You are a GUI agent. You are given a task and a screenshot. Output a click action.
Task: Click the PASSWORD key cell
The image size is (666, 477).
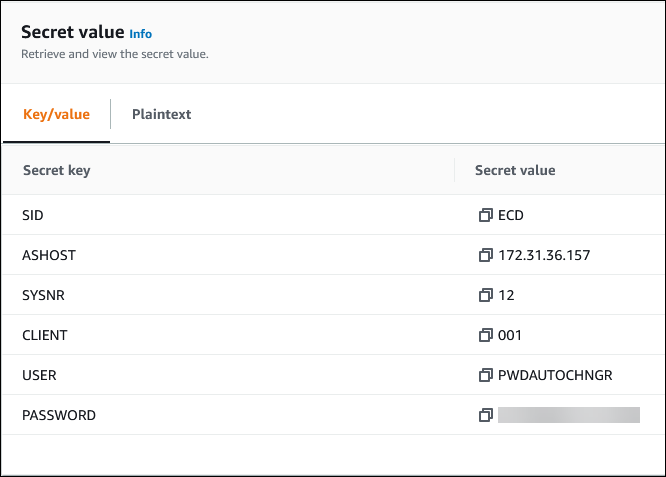pyautogui.click(x=59, y=415)
